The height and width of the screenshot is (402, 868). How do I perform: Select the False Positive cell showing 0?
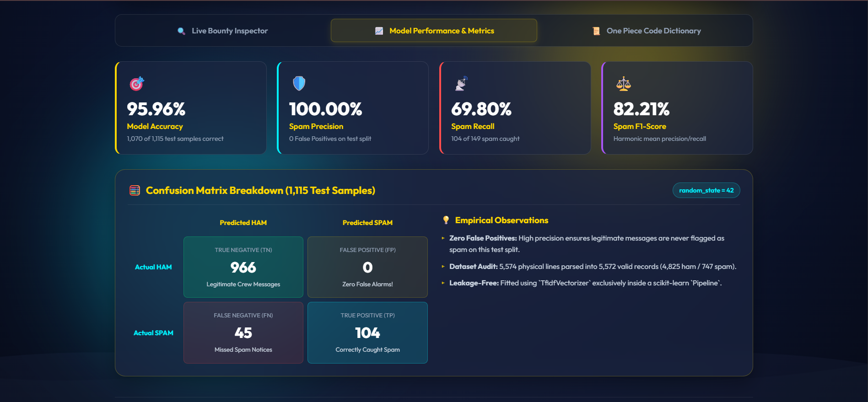click(x=367, y=267)
